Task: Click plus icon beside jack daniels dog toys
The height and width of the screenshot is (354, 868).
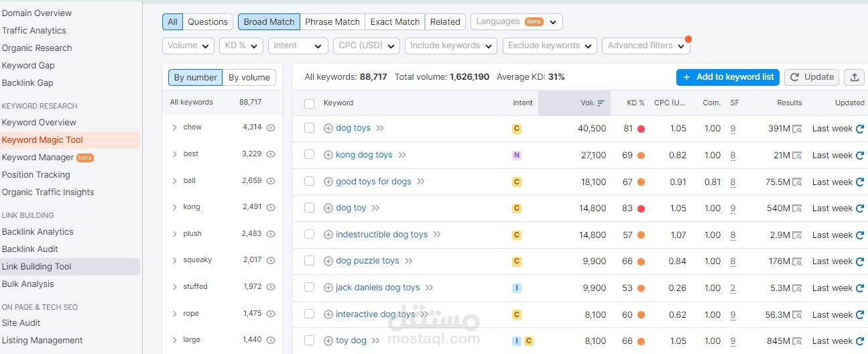Action: (328, 288)
